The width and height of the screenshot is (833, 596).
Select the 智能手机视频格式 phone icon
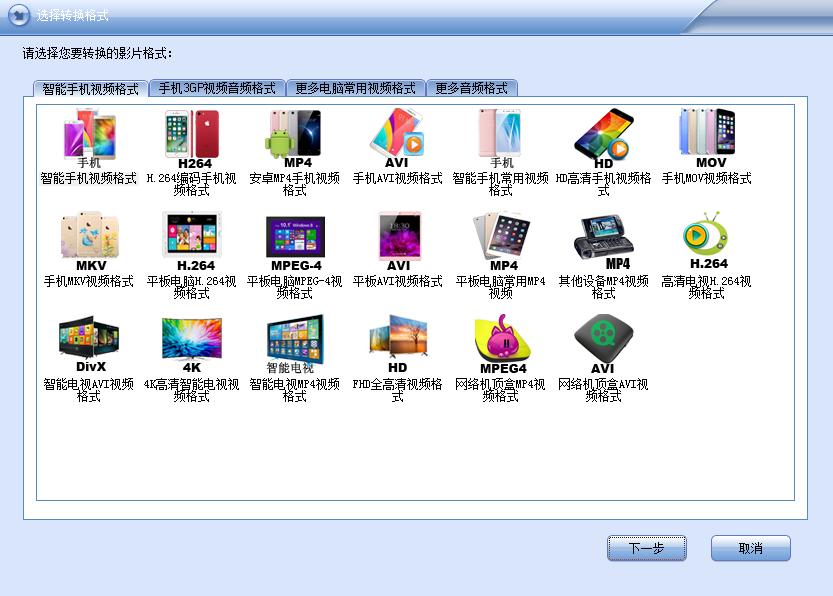pyautogui.click(x=89, y=139)
